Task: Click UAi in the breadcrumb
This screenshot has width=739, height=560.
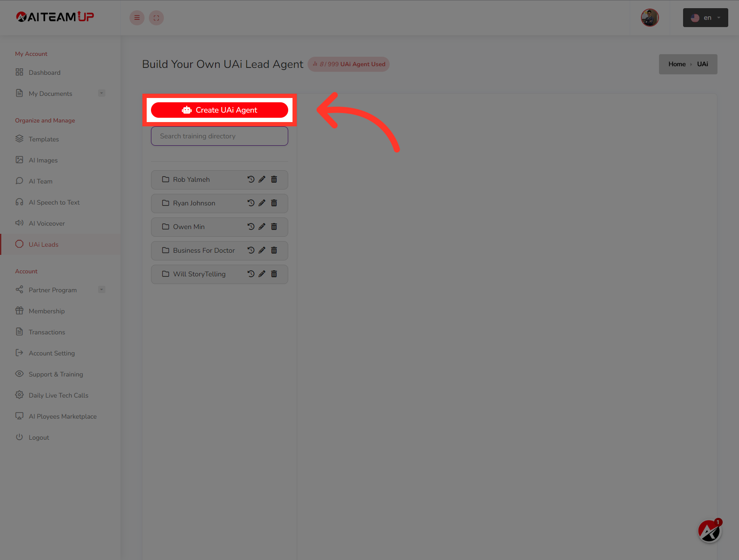Action: 702,64
